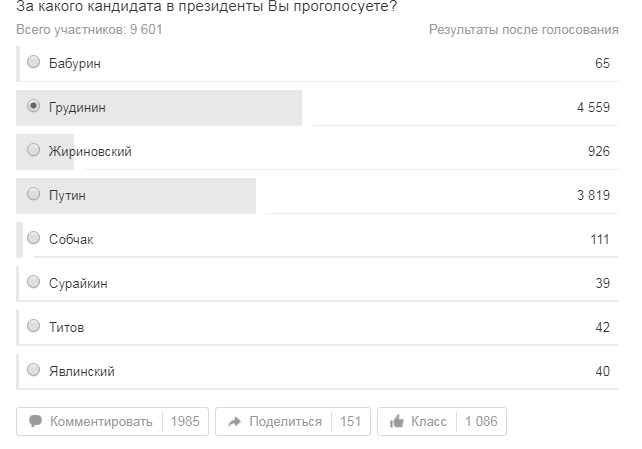
Task: Click the Результаты после голосования label
Action: pyautogui.click(x=524, y=30)
